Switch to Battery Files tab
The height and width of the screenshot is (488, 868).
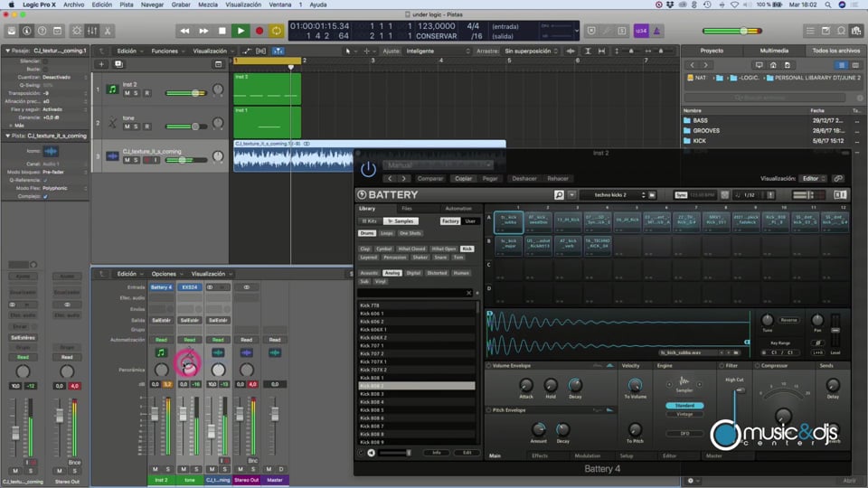click(407, 209)
